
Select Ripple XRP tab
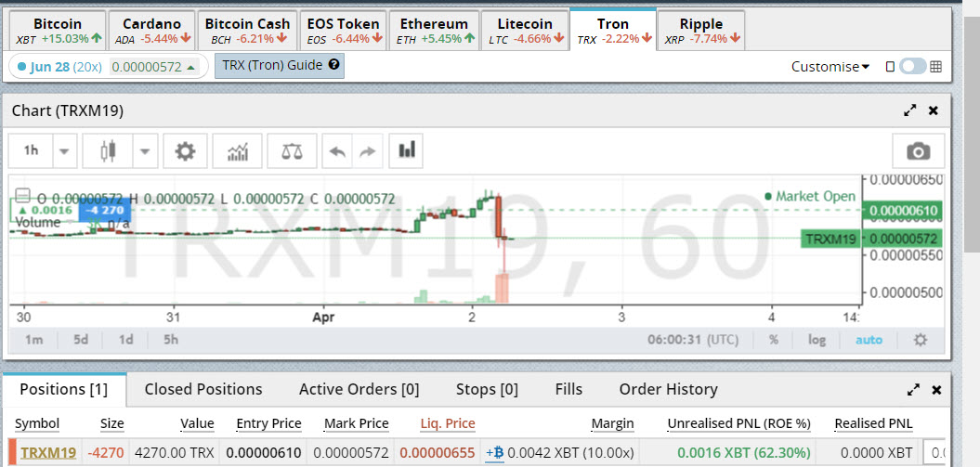tap(701, 31)
